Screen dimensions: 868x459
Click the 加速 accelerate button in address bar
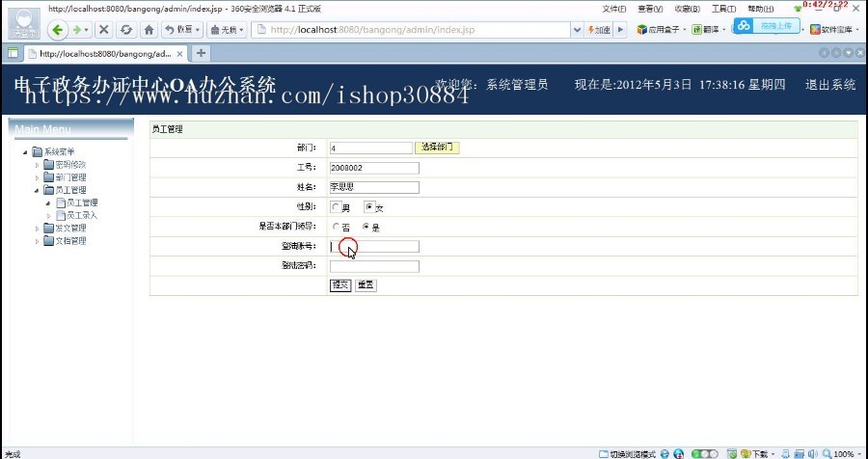[599, 30]
